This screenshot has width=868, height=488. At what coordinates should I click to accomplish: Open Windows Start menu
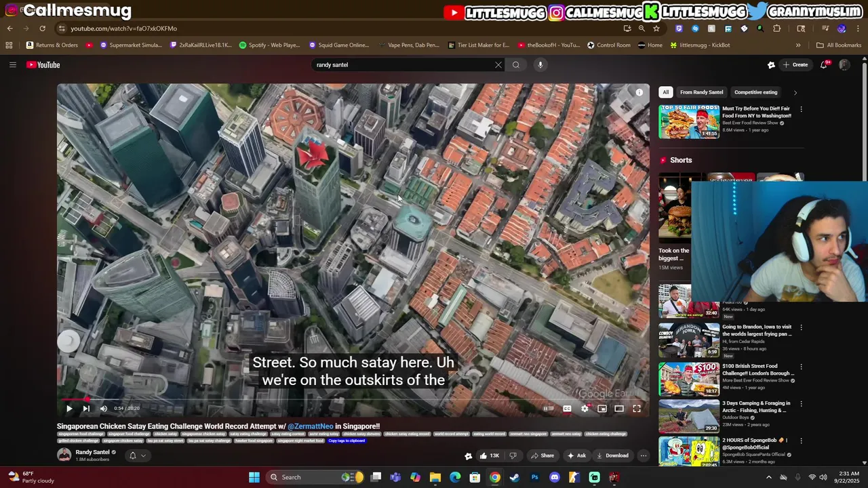click(x=254, y=477)
